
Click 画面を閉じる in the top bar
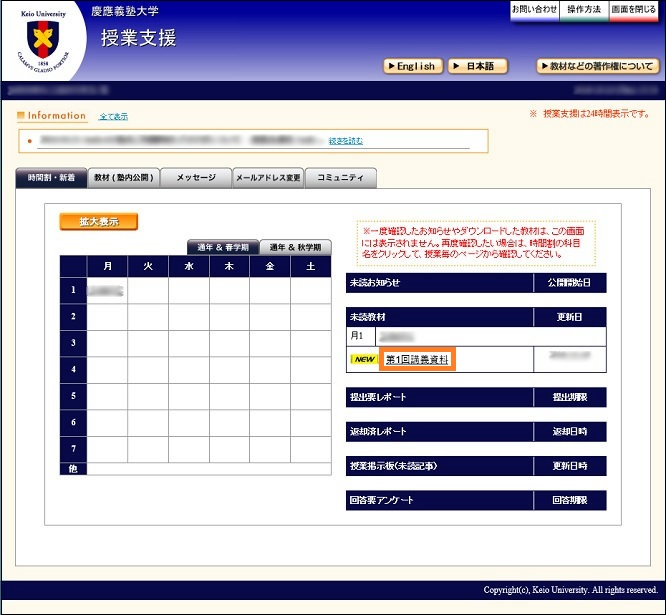click(x=634, y=9)
